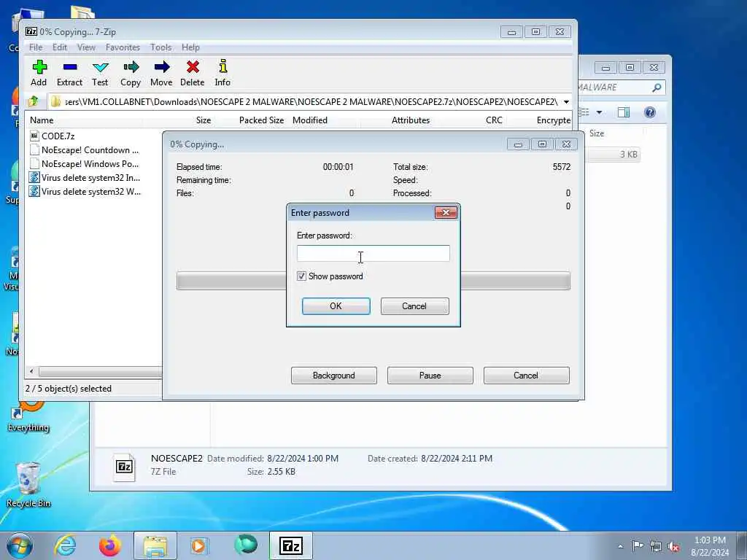This screenshot has height=560, width=747.
Task: Open the Edit menu
Action: (x=60, y=47)
